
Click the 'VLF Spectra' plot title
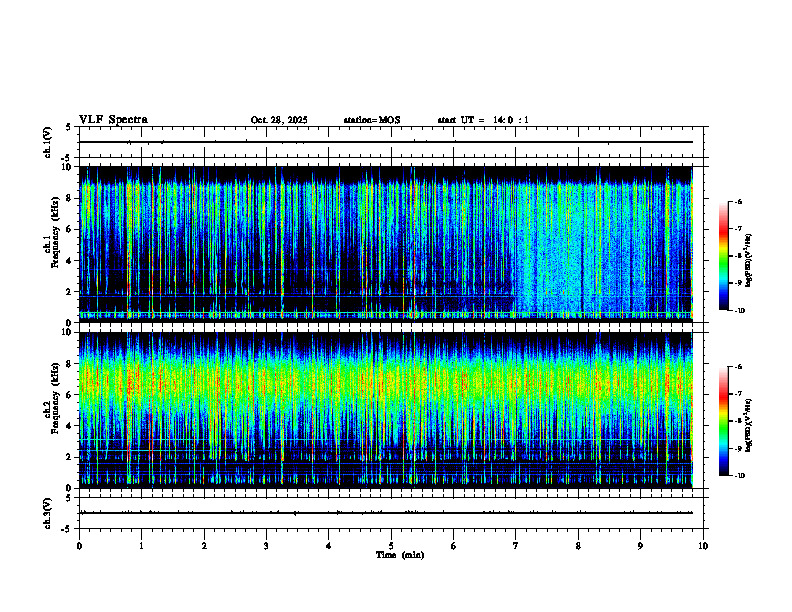click(113, 120)
